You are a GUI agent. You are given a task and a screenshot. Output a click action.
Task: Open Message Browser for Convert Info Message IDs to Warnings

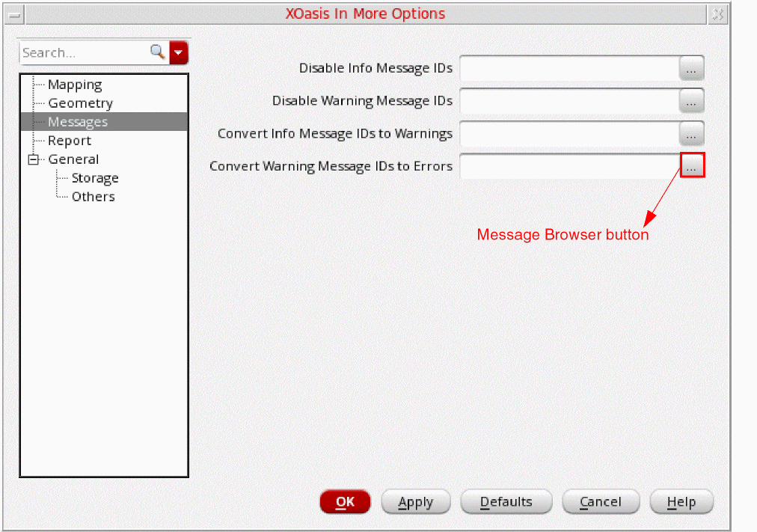(x=691, y=134)
